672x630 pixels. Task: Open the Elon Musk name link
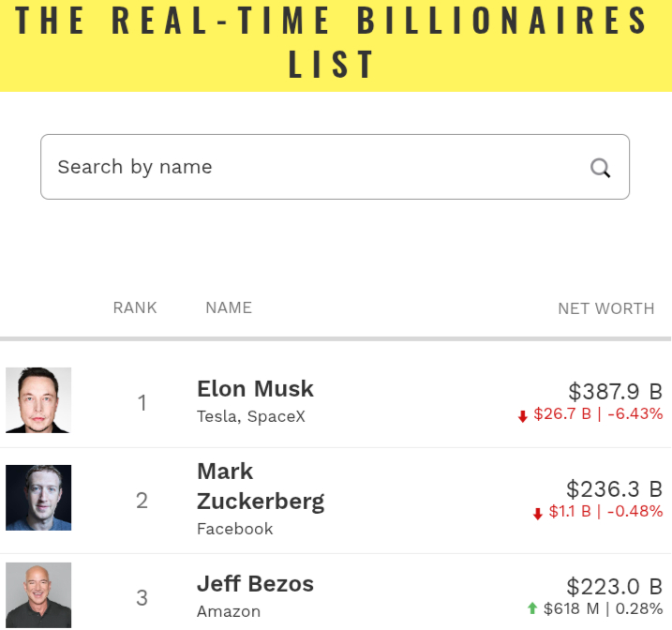pos(255,389)
